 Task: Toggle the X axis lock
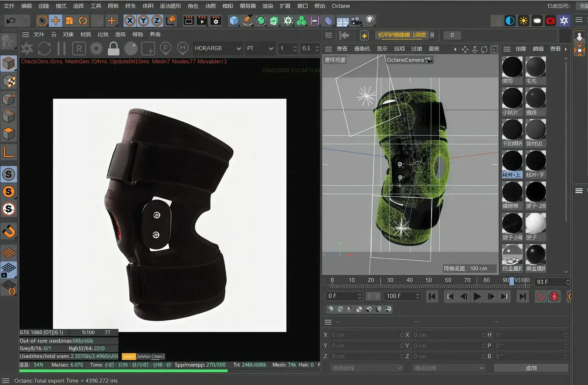click(x=130, y=21)
